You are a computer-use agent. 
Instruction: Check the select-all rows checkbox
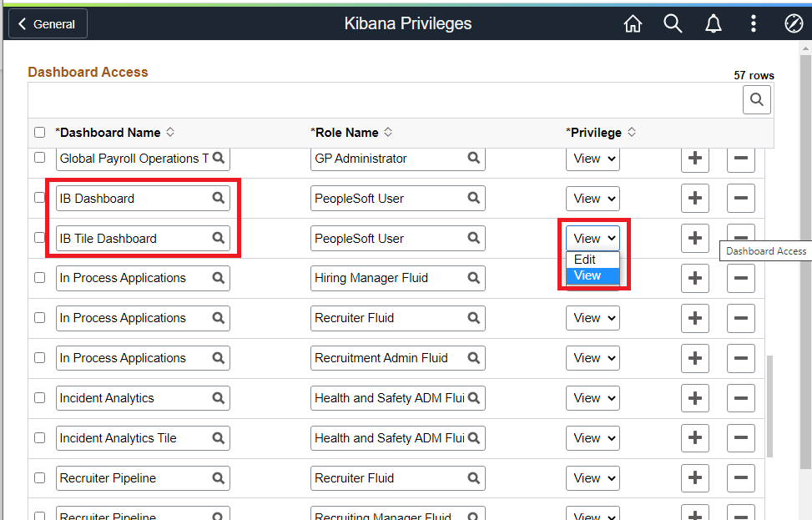click(39, 133)
